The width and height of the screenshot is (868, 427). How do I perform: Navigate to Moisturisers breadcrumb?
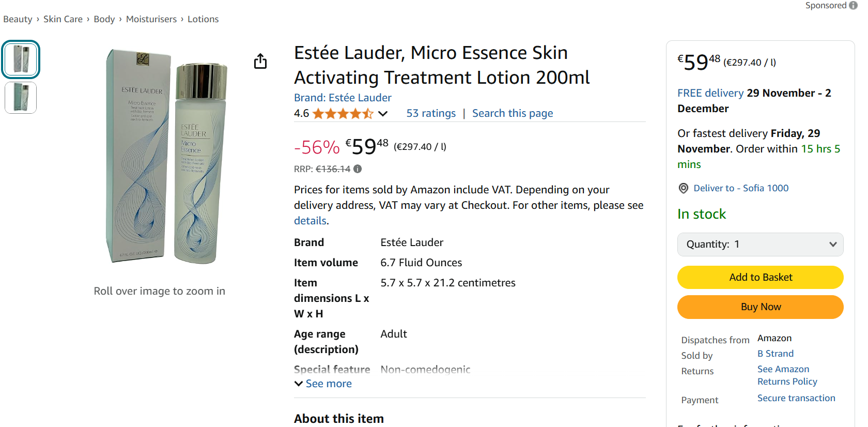coord(151,19)
